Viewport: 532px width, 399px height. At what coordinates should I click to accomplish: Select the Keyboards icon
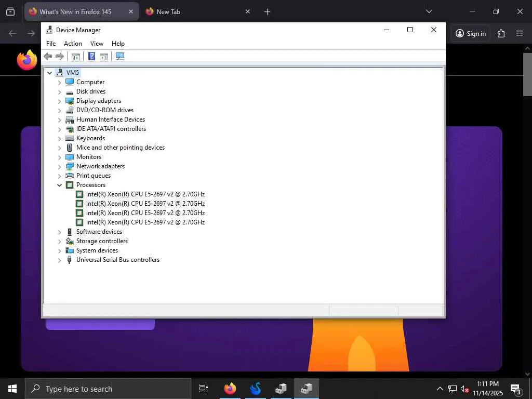(x=70, y=138)
